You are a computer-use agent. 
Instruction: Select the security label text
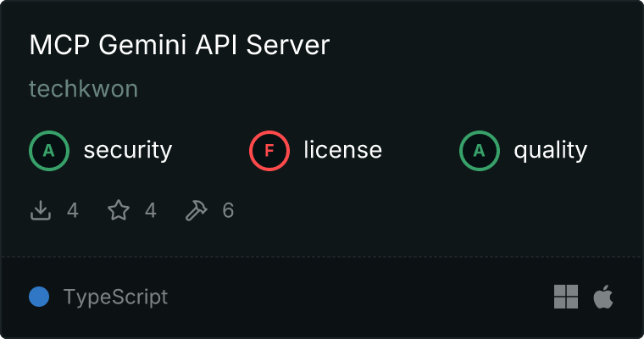(127, 151)
